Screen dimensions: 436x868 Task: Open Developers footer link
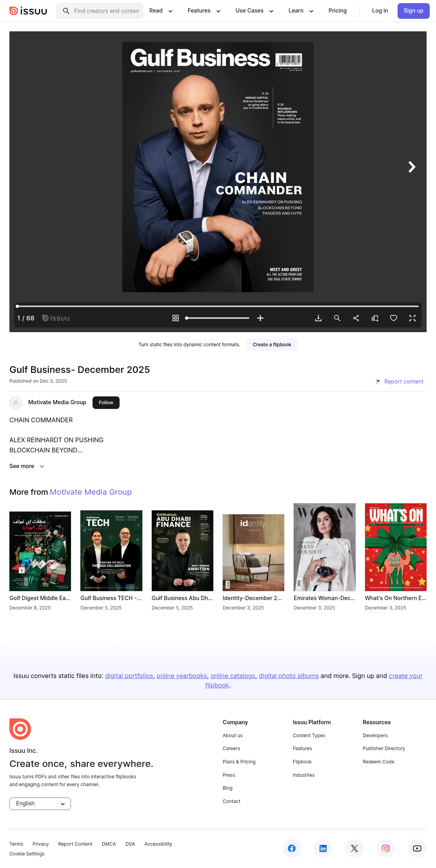click(375, 736)
